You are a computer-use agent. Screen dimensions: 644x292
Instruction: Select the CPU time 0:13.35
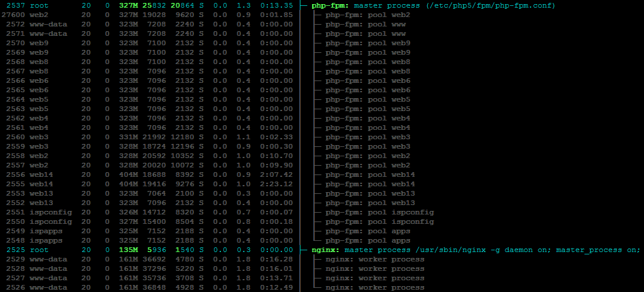tap(276, 6)
